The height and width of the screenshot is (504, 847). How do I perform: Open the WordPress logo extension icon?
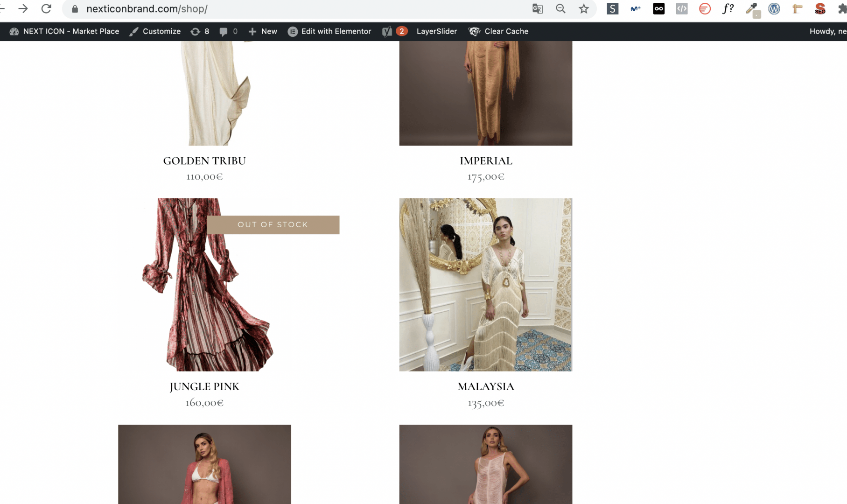[x=774, y=9]
